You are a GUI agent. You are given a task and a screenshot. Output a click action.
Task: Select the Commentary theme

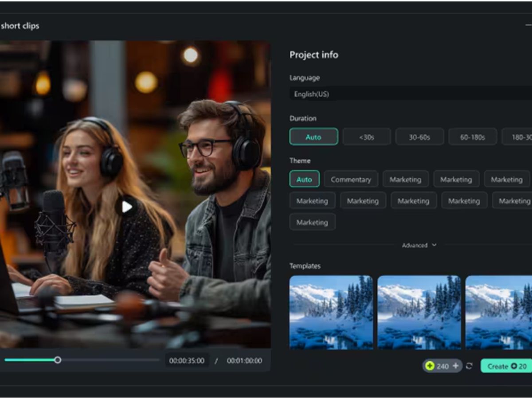click(351, 179)
